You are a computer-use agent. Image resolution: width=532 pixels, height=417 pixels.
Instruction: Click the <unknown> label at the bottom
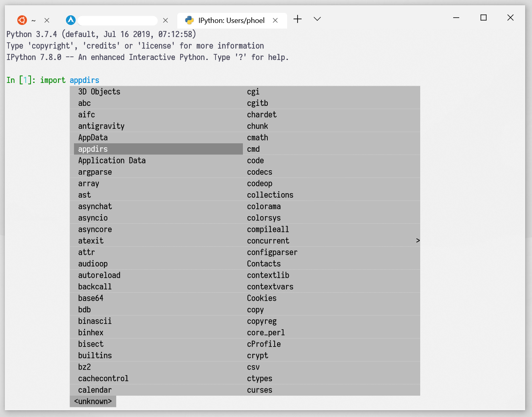[93, 401]
